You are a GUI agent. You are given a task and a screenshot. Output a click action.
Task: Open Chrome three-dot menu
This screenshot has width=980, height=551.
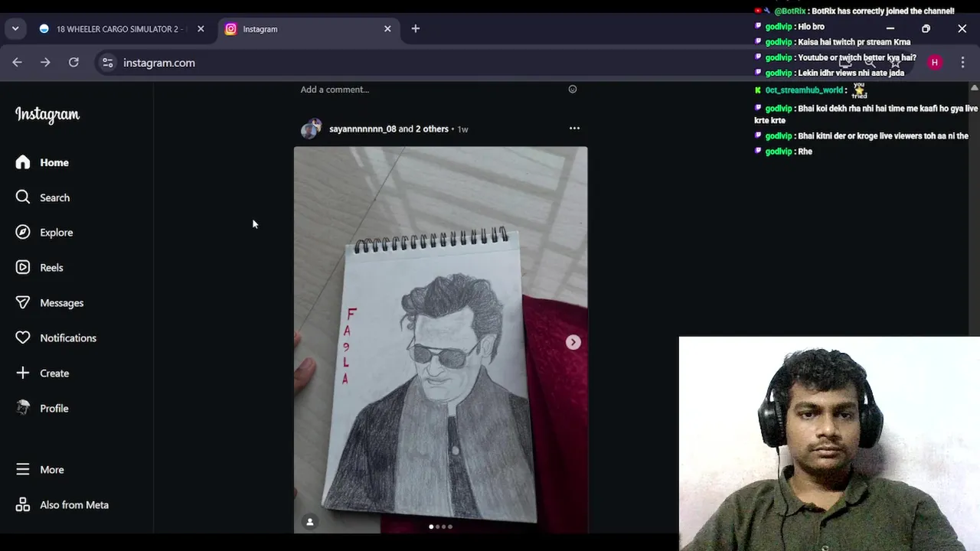(962, 63)
